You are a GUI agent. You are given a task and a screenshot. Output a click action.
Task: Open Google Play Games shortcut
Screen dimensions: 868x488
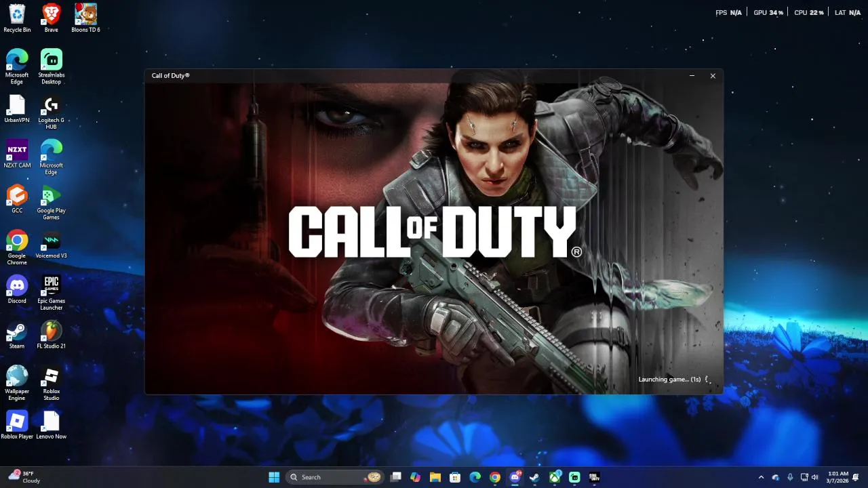click(52, 202)
